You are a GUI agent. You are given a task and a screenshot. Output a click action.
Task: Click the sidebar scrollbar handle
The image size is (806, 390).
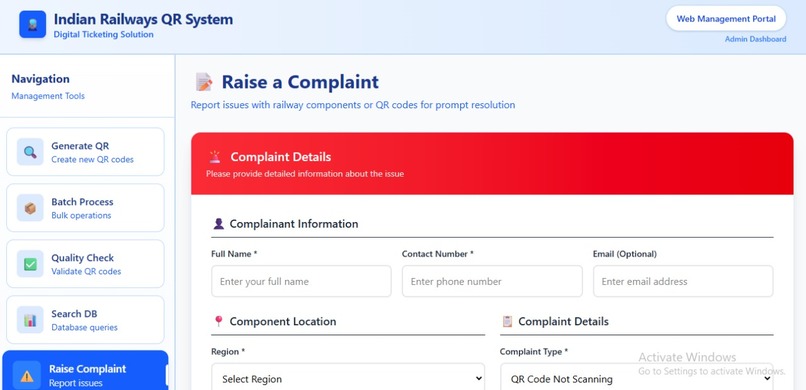tap(166, 375)
